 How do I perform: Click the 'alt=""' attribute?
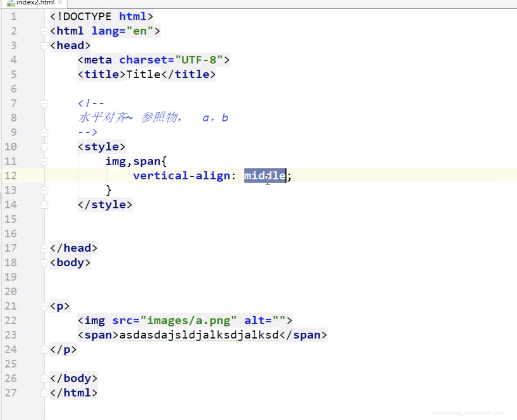265,320
